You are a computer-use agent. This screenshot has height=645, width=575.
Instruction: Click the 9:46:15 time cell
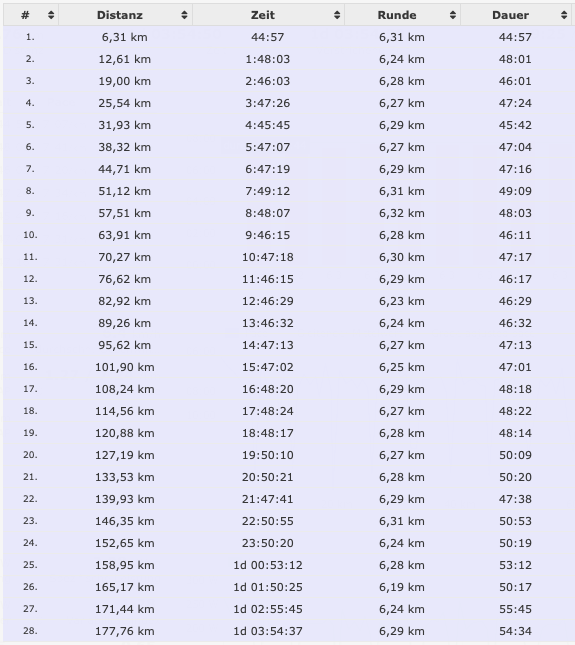pyautogui.click(x=268, y=235)
